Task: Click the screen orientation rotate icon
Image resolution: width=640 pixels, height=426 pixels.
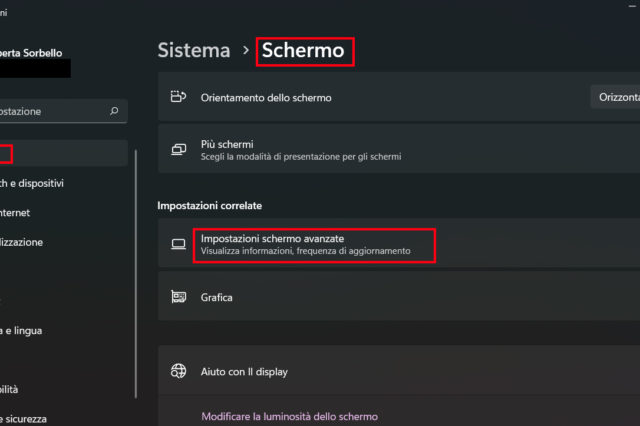Action: coord(179,97)
